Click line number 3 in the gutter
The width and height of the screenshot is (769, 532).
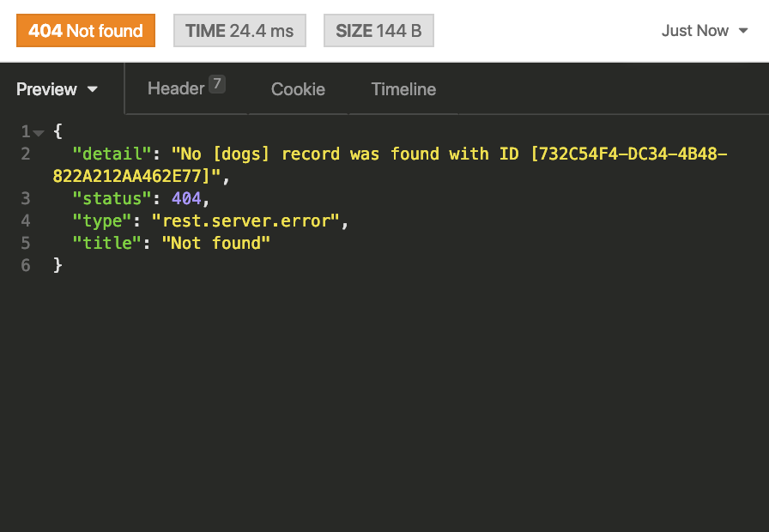click(x=26, y=199)
